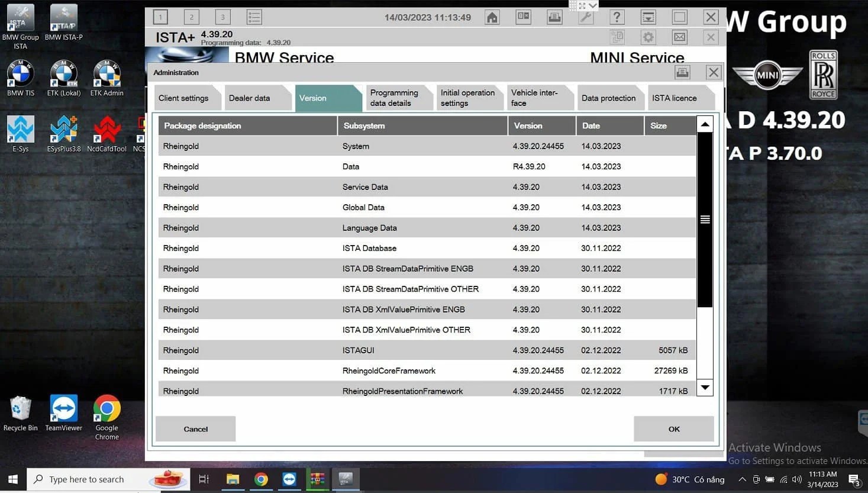Launch ESysPlus3.8 desktop shortcut
868x493 pixels.
[64, 134]
